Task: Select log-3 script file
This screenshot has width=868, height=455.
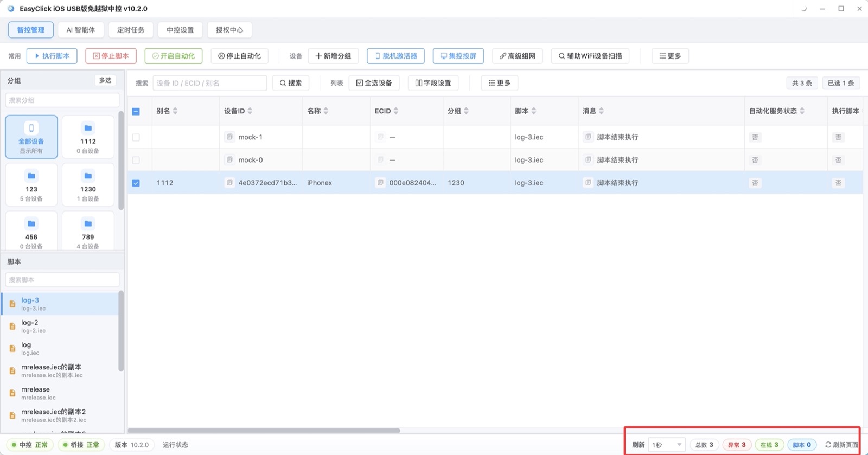Action: coord(60,304)
